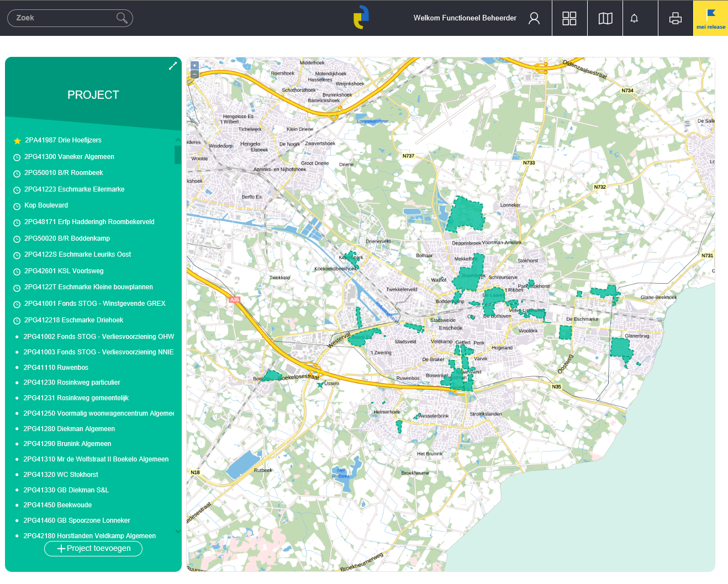
Task: Select 2PG41223 Eschmarke Eilermarke
Action: point(75,189)
